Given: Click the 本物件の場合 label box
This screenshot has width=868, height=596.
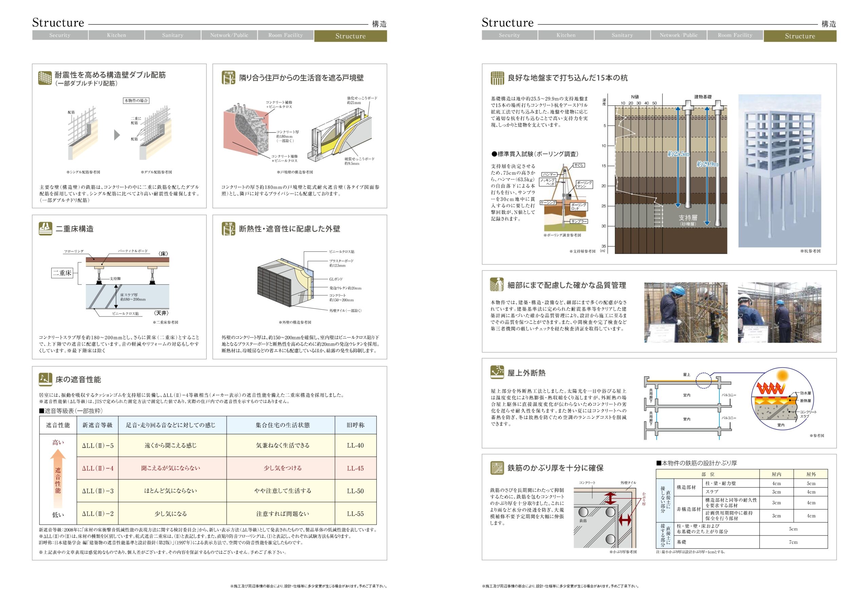Looking at the screenshot, I should coord(136,100).
